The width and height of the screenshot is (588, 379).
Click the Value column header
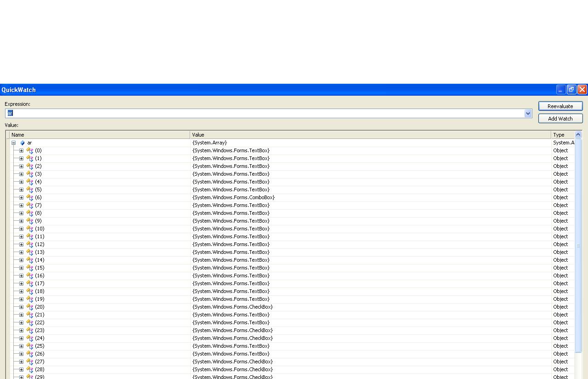[371, 135]
